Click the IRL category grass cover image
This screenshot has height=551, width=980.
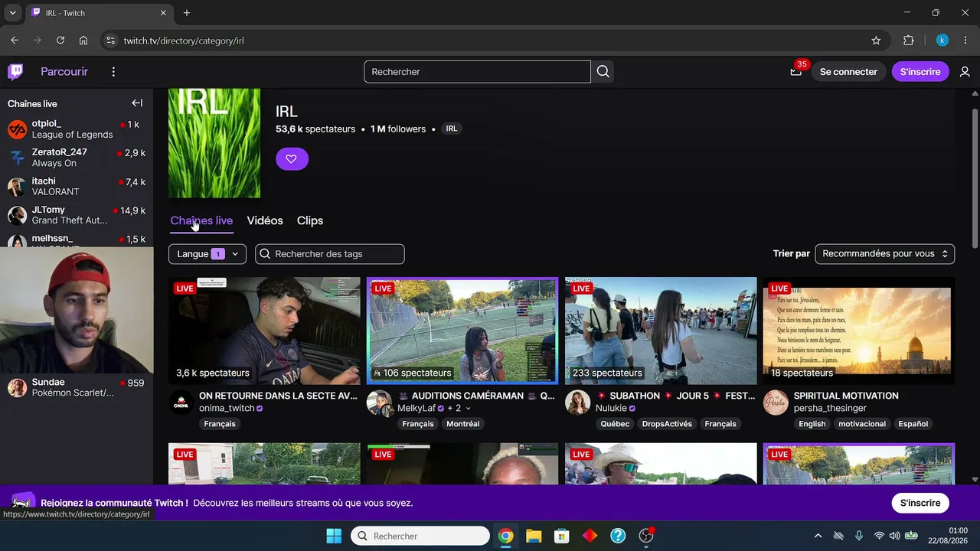pos(214,143)
